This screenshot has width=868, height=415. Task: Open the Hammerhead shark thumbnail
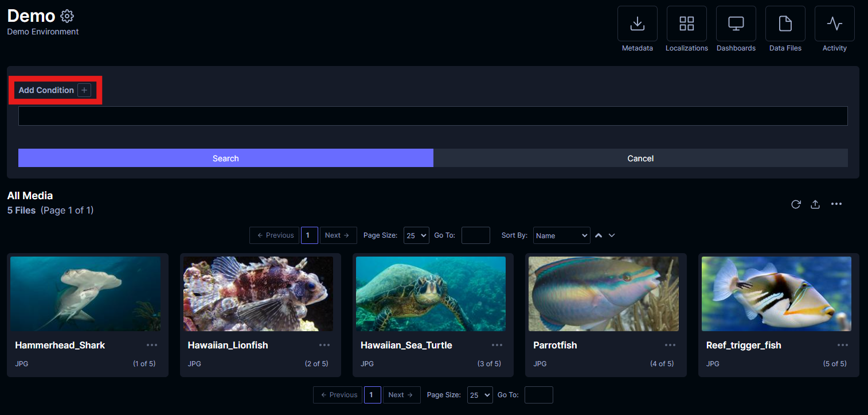pos(85,294)
